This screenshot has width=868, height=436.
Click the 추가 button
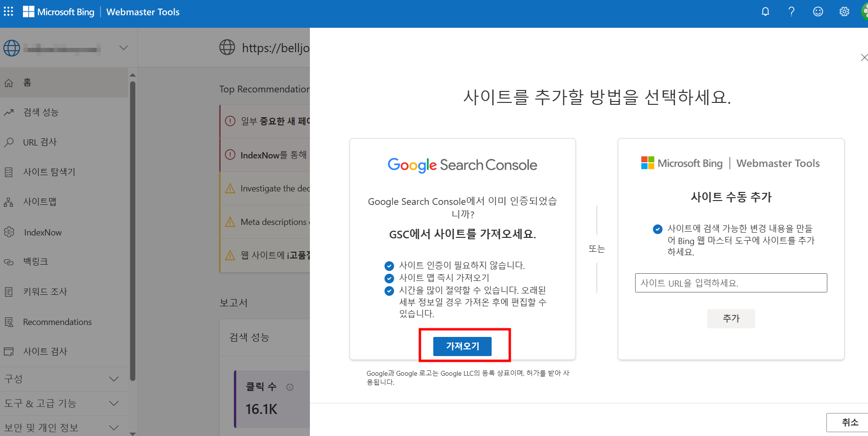point(731,318)
